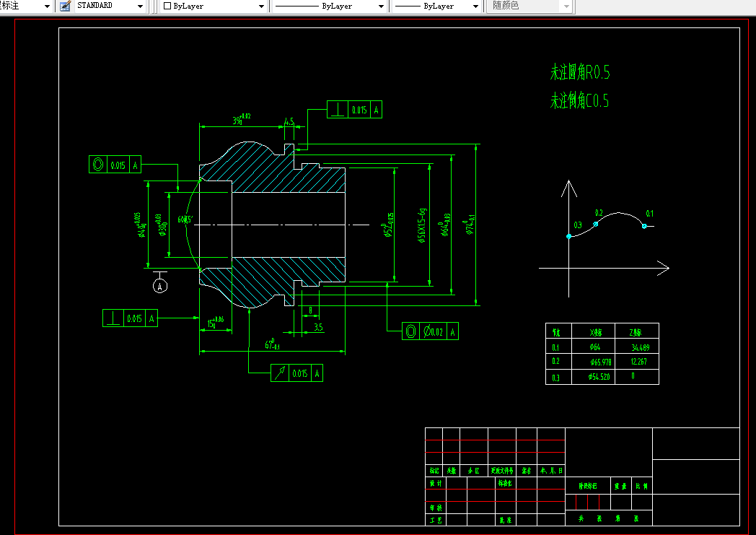Screen dimensions: 756x535
Task: Select the 未注倒角C0.5 note text
Action: point(579,101)
